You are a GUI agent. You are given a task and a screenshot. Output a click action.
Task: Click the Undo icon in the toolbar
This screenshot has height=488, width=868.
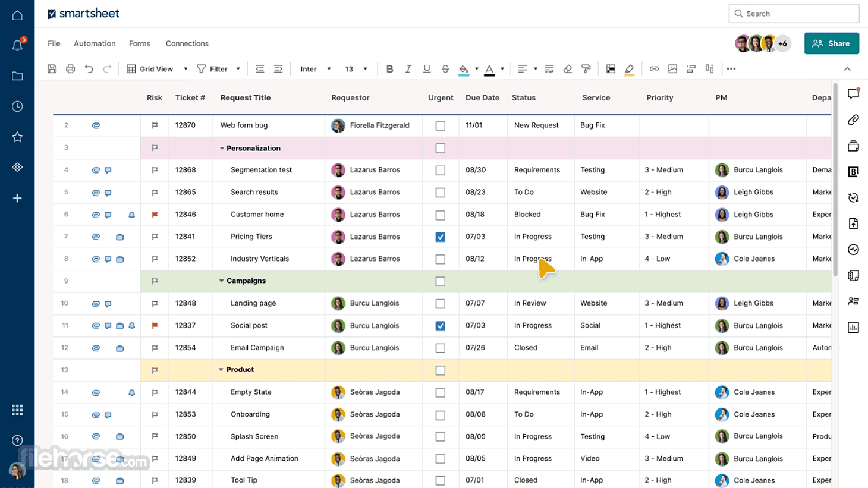tap(89, 68)
